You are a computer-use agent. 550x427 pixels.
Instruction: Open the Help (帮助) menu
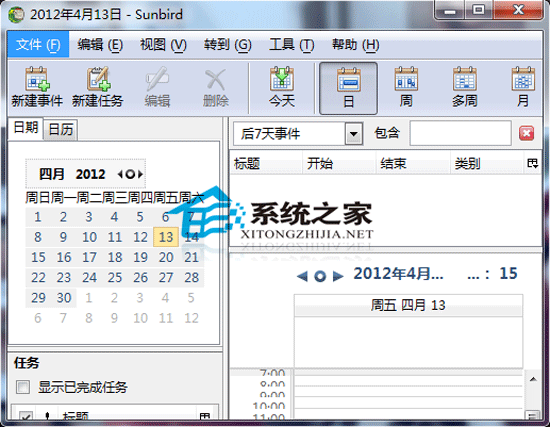[x=355, y=45]
